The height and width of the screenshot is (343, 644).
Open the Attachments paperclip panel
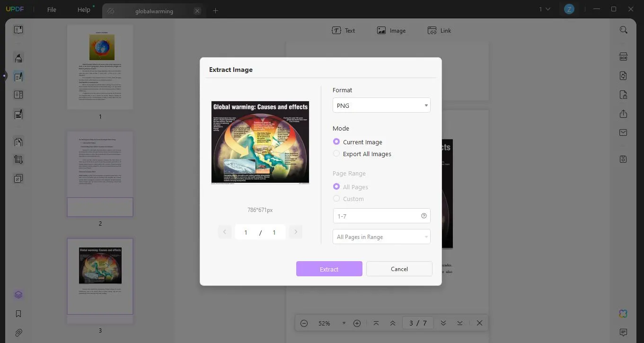point(18,333)
